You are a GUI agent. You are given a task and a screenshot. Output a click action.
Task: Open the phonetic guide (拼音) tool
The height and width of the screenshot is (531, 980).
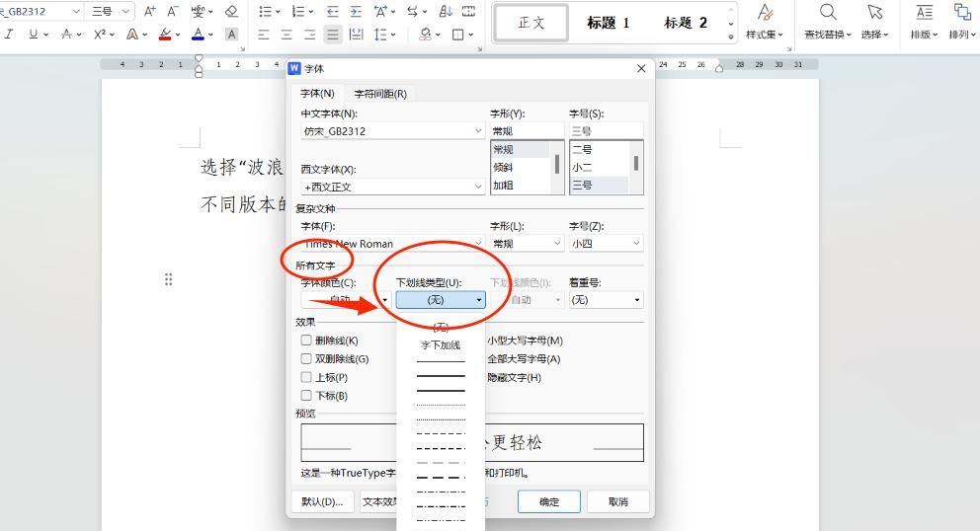tap(199, 11)
